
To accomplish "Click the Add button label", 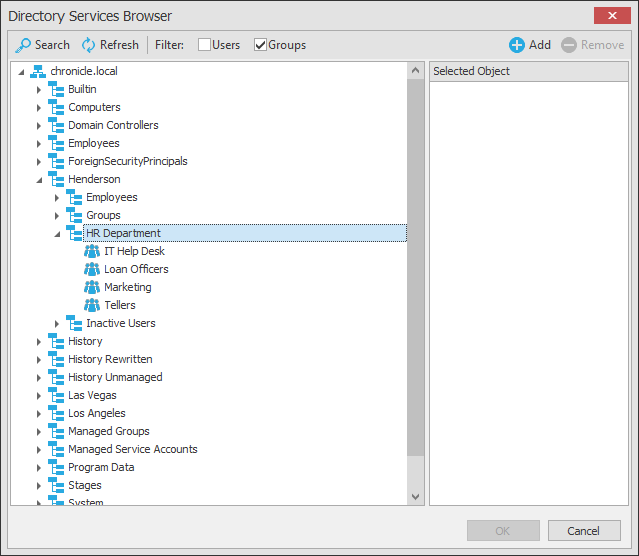I will pos(540,45).
